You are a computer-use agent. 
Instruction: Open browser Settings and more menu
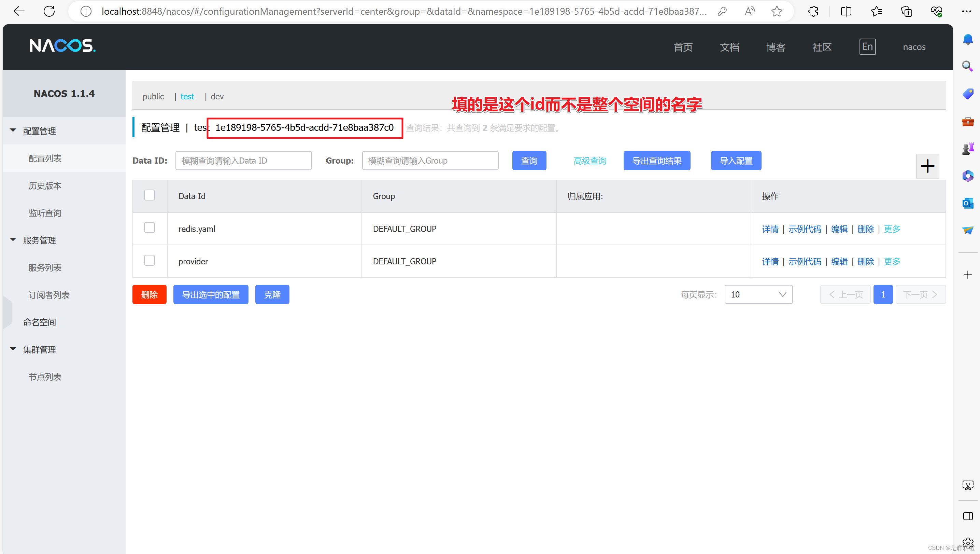pyautogui.click(x=967, y=11)
